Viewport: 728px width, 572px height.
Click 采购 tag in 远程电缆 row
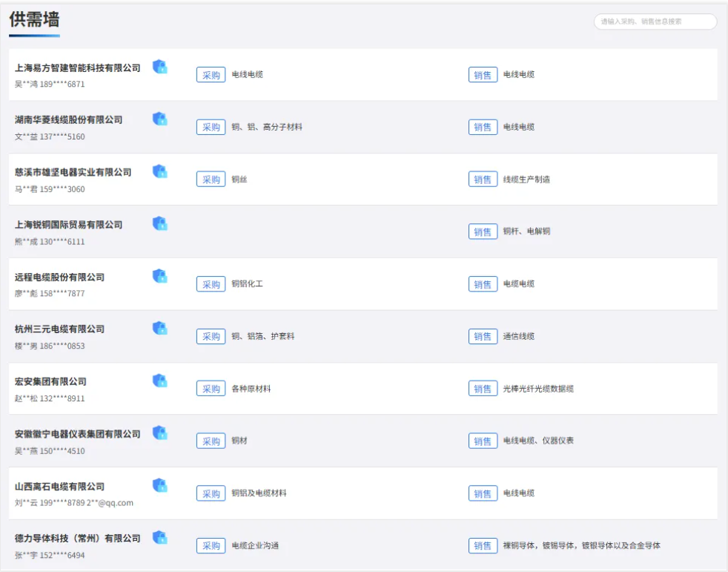(x=211, y=284)
